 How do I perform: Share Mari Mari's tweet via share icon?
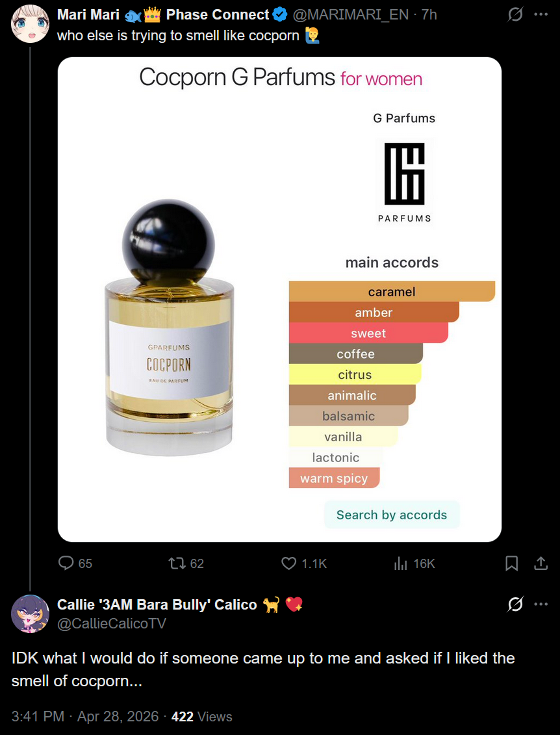[x=541, y=563]
